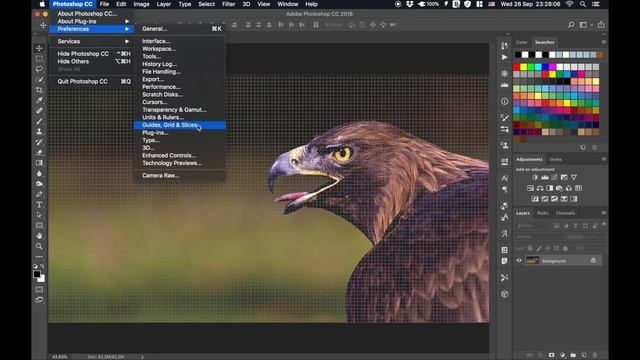The height and width of the screenshot is (360, 640).
Task: Select the Hand tool
Action: (39, 236)
